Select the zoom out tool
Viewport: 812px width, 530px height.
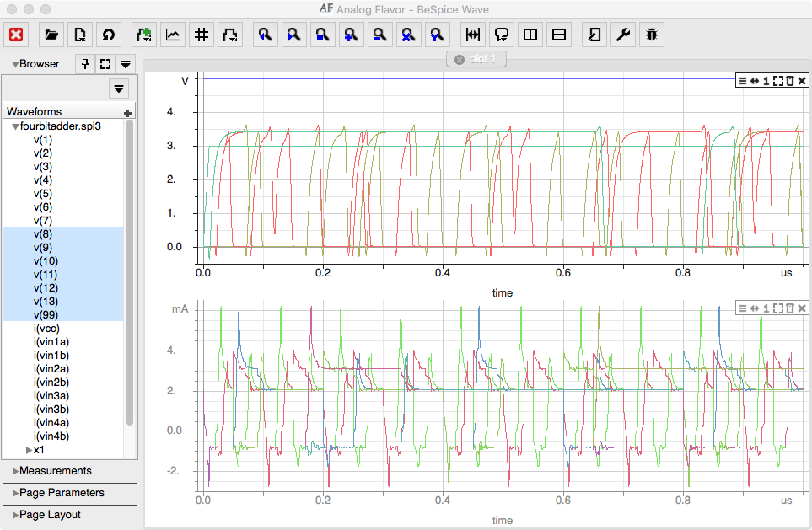[379, 34]
